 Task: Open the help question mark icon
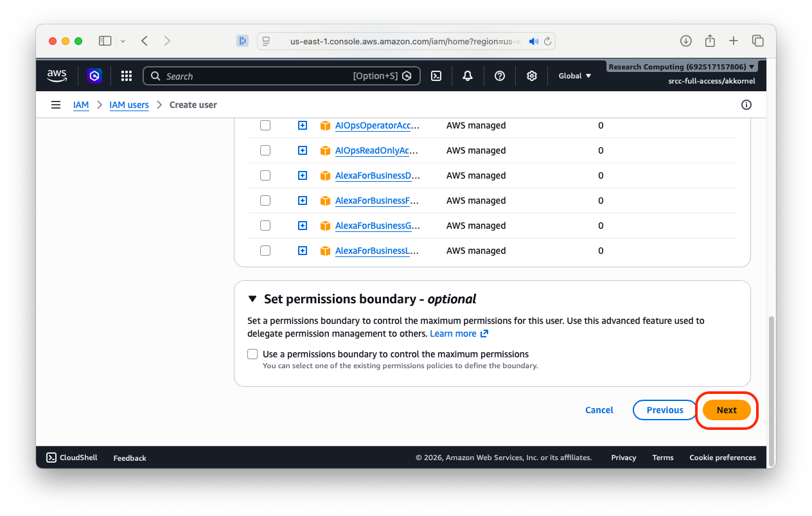click(x=500, y=76)
